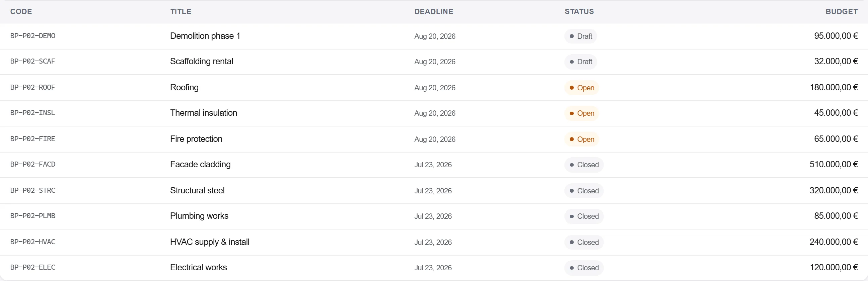Image resolution: width=868 pixels, height=281 pixels.
Task: Open the Scaffolding rental entry
Action: click(434, 62)
